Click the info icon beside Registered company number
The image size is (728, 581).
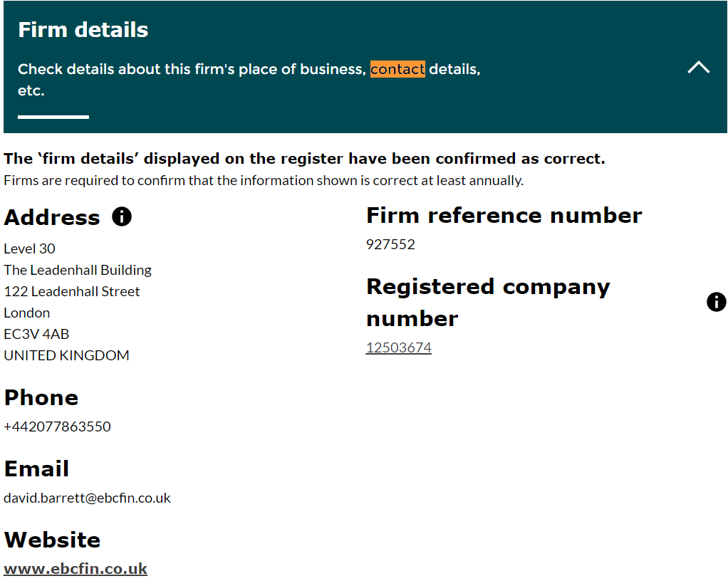tap(716, 302)
